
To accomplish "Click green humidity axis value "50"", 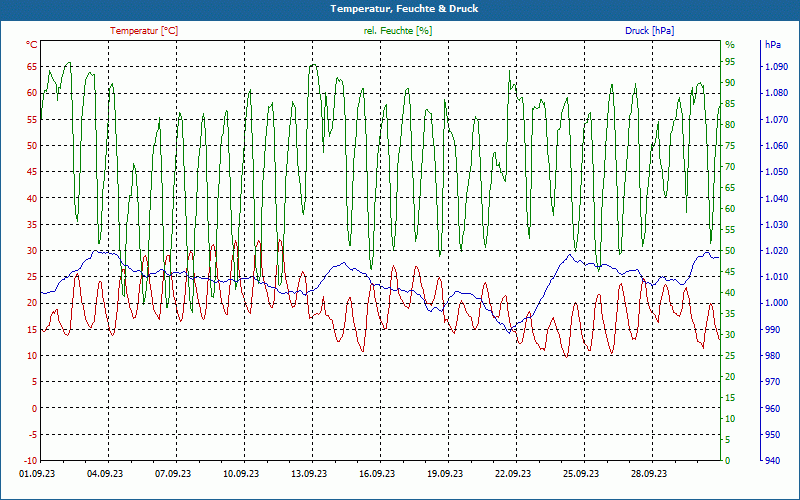I will pyautogui.click(x=730, y=251).
